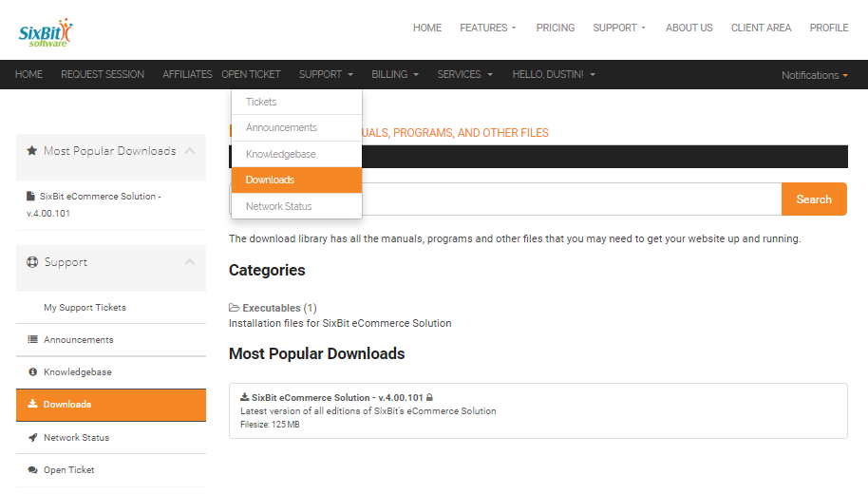The width and height of the screenshot is (868, 494).
Task: Click the padlock icon after v.4.00.101
Action: [429, 397]
